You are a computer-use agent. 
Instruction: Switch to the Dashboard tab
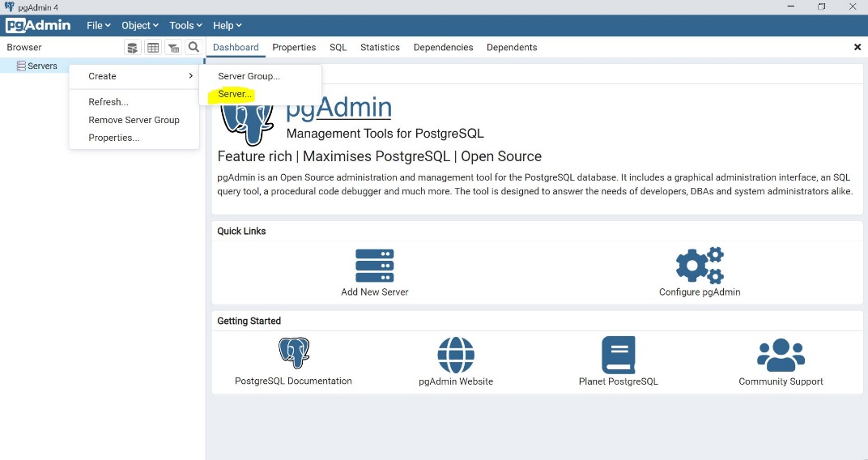pyautogui.click(x=236, y=48)
